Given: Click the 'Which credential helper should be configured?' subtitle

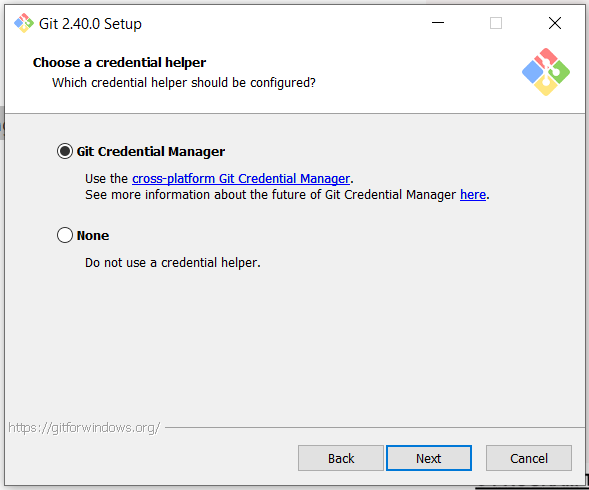Looking at the screenshot, I should pos(184,83).
